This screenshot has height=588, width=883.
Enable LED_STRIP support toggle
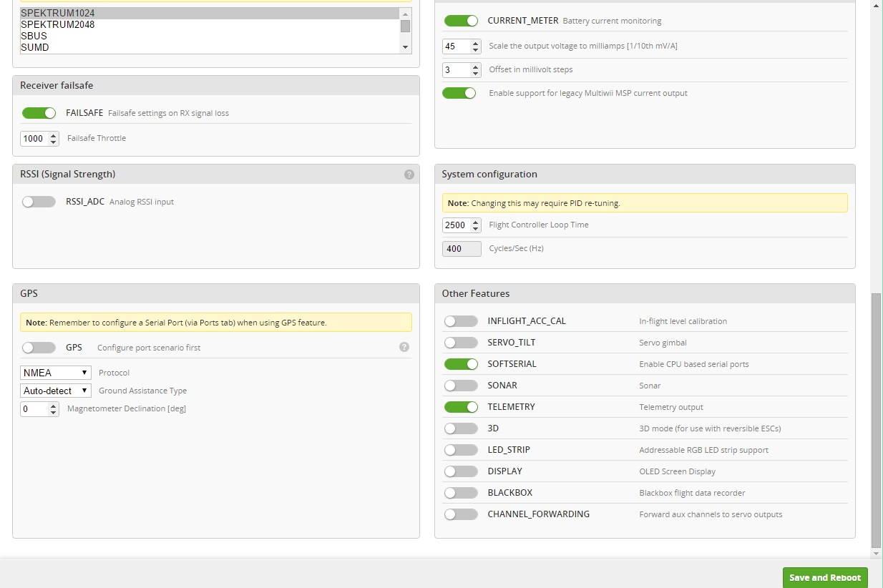[461, 450]
